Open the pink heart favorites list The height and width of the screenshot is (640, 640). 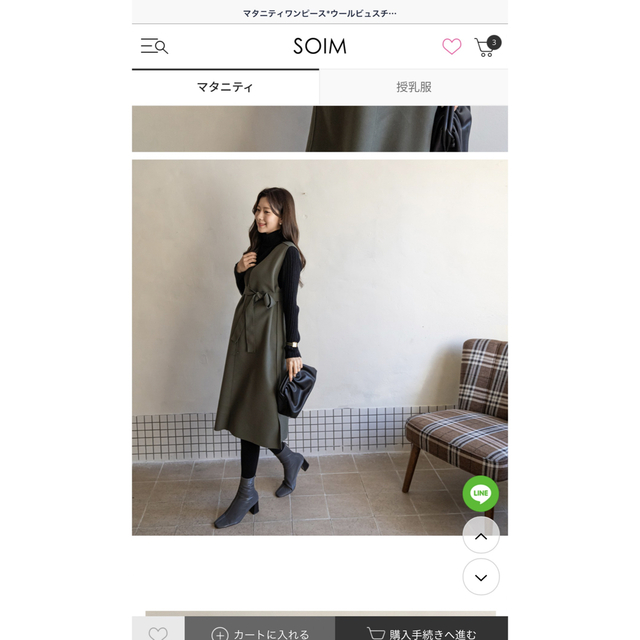tap(451, 46)
